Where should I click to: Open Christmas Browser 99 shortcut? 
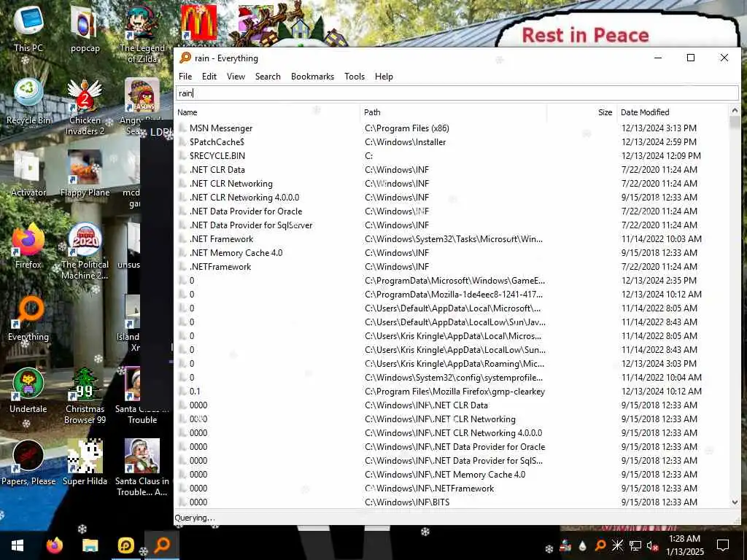coord(85,395)
